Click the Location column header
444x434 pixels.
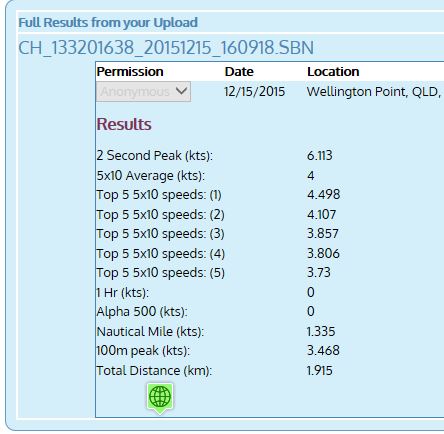[x=333, y=72]
